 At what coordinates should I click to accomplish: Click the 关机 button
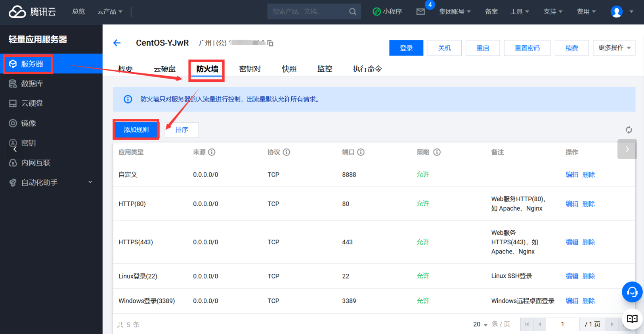pos(445,48)
